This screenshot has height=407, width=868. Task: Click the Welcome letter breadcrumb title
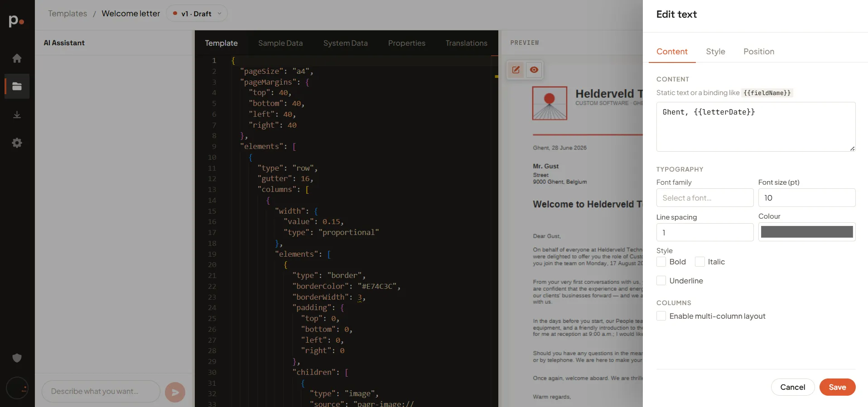pos(131,14)
